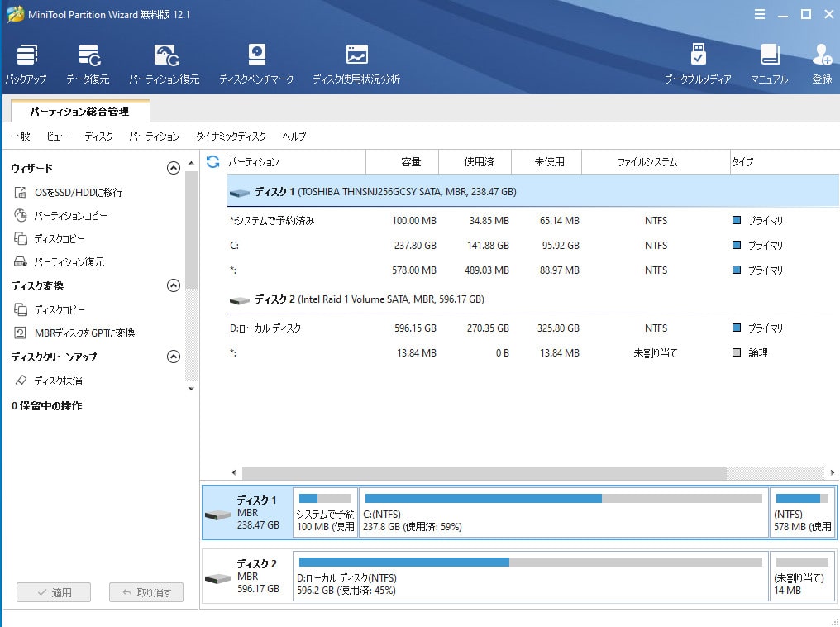
Task: Open the マニュアル manual
Action: [x=769, y=65]
